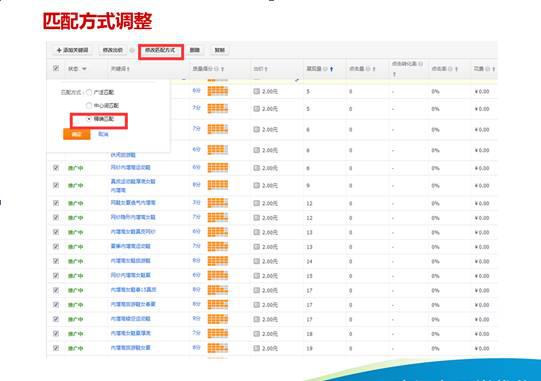Viewport: 541px width, 381px height.
Task: Click the 取消 cancel link in popup
Action: coord(103,134)
